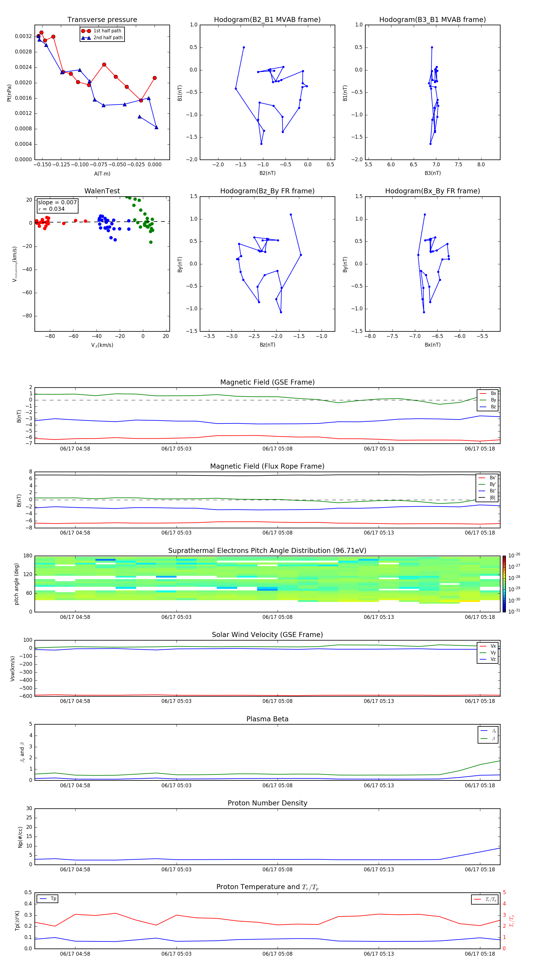The image size is (535, 980).
Task: Click '06/17 05:18' tick under Proton Temperature plot
Action: point(480,954)
